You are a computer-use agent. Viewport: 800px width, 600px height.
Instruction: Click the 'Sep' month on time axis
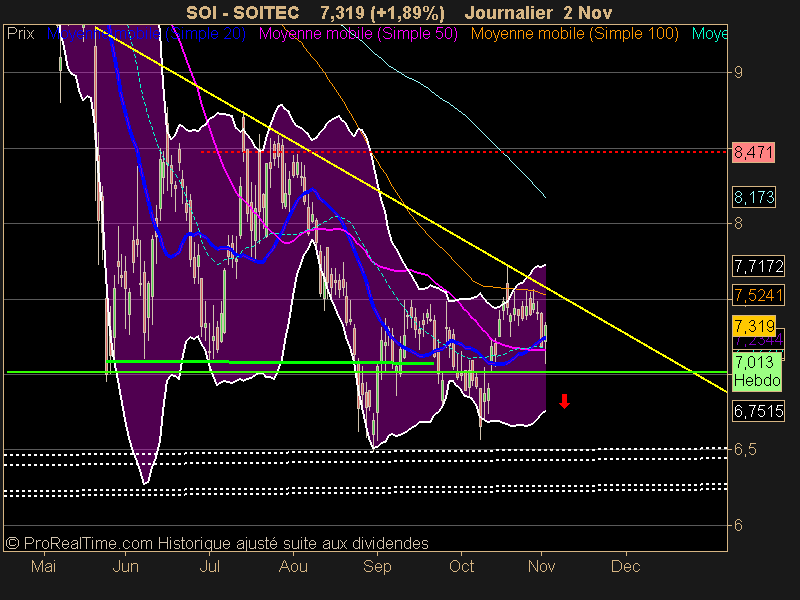[377, 566]
